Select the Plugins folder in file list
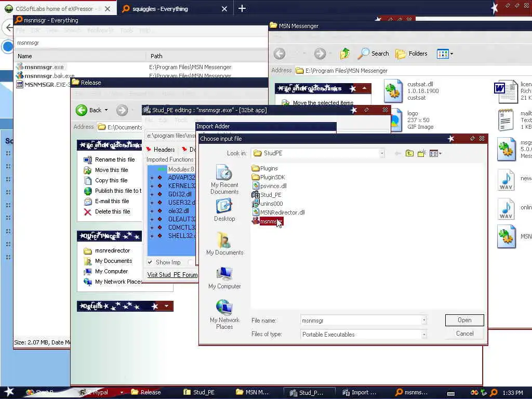Viewport: 532px width, 399px height. (264, 168)
